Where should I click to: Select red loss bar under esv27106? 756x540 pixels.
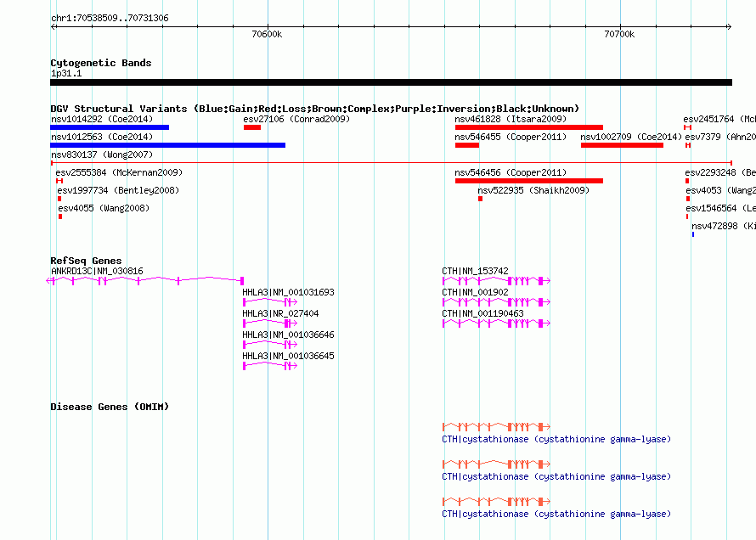tap(252, 127)
